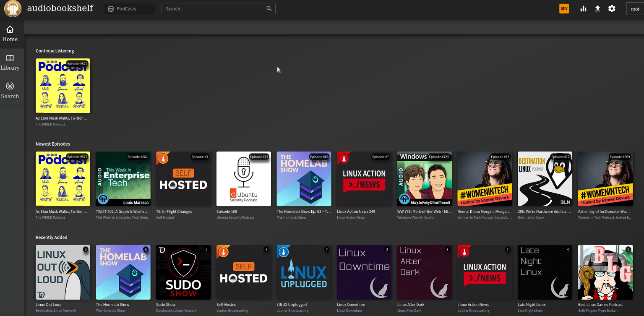This screenshot has width=644, height=316.
Task: Click the magnifier icon in search box
Action: coord(269,8)
